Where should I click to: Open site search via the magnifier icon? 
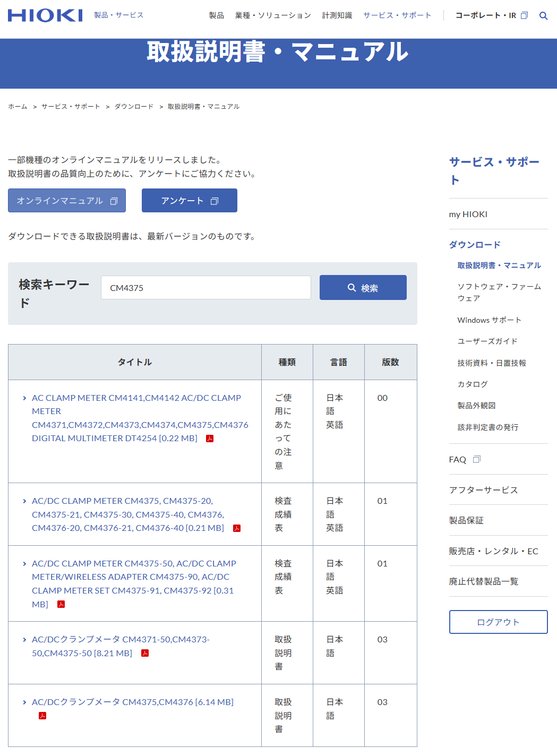pyautogui.click(x=543, y=15)
